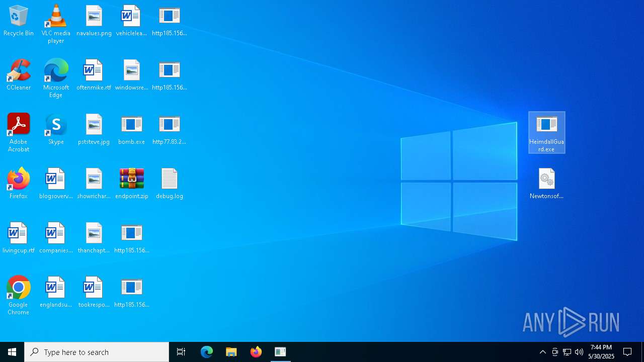Screen dimensions: 644x362
Task: Open the Windows Start menu
Action: point(12,352)
